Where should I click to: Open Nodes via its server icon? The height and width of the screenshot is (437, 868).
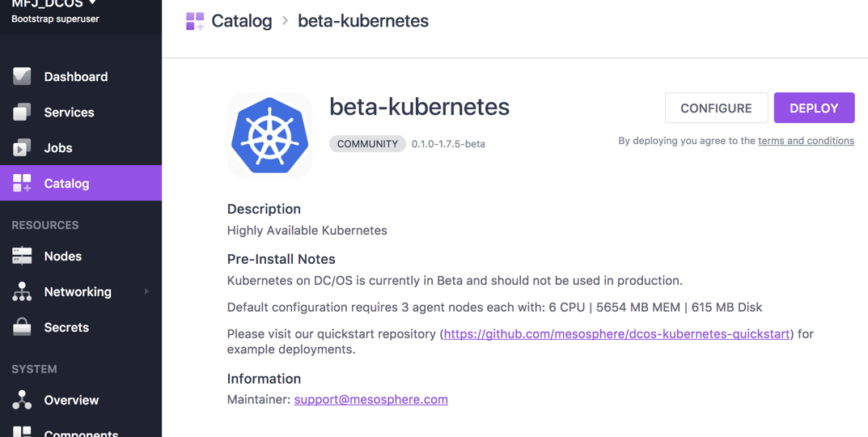click(x=22, y=257)
